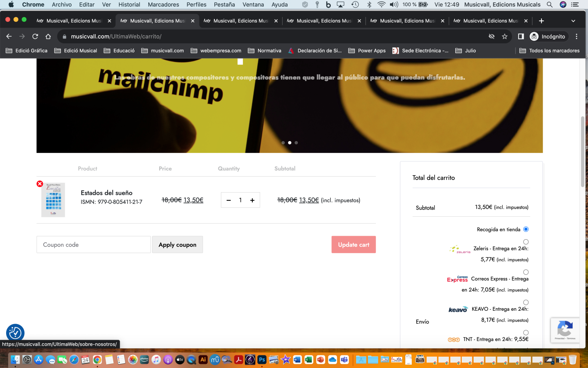This screenshot has width=588, height=368.
Task: Select Recogida en tienda shipping option
Action: [526, 229]
